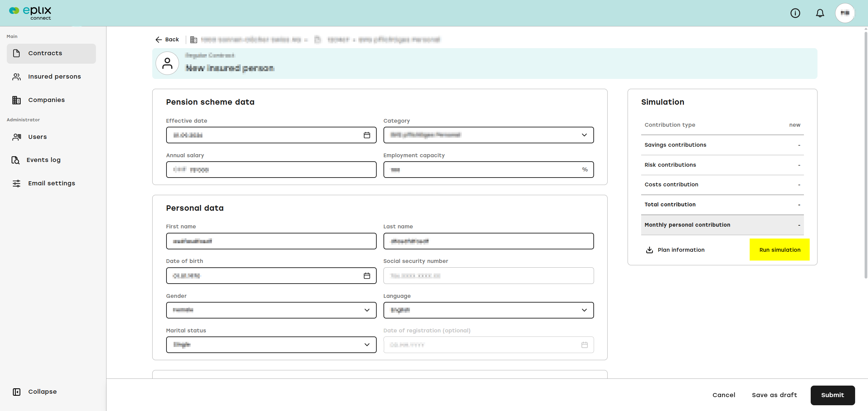The width and height of the screenshot is (868, 411).
Task: Open the info icon in the header
Action: click(x=795, y=13)
